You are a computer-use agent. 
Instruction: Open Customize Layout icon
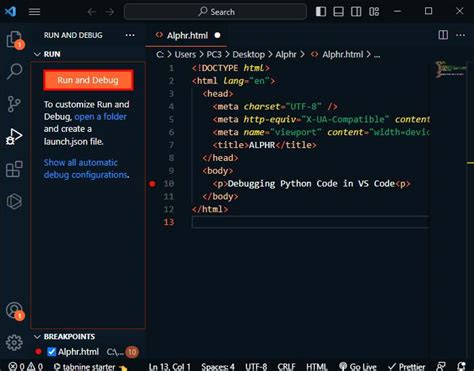coord(374,12)
